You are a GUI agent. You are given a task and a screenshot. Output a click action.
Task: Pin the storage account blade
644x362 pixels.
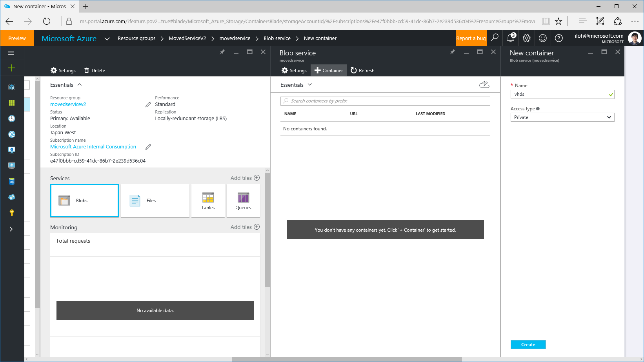pos(222,52)
